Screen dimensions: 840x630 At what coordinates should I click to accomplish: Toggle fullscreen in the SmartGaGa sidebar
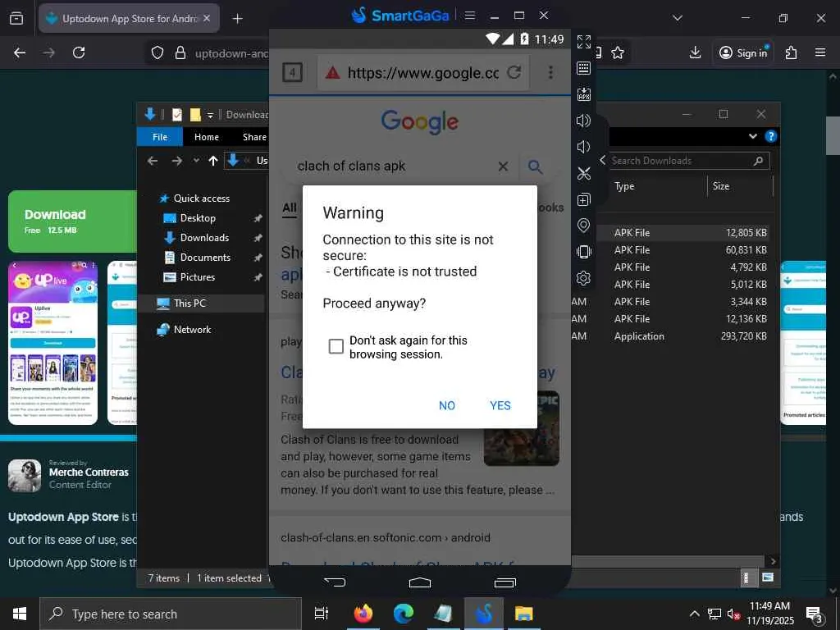(583, 42)
